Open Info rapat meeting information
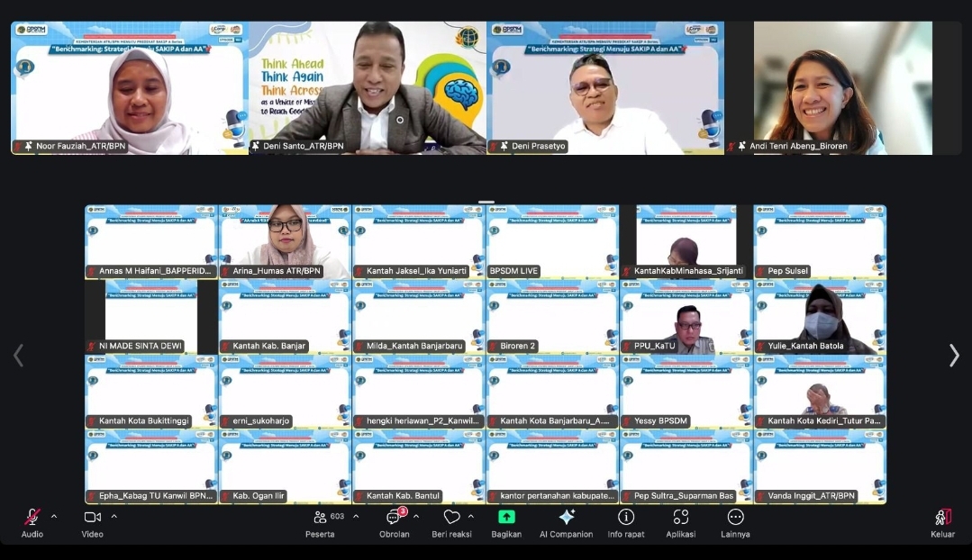This screenshot has height=560, width=972. coord(626,518)
